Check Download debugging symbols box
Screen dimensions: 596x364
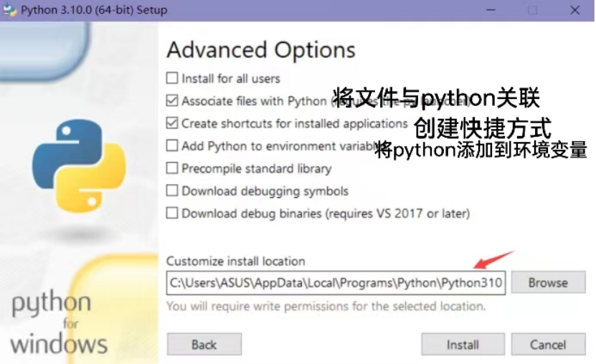point(172,190)
